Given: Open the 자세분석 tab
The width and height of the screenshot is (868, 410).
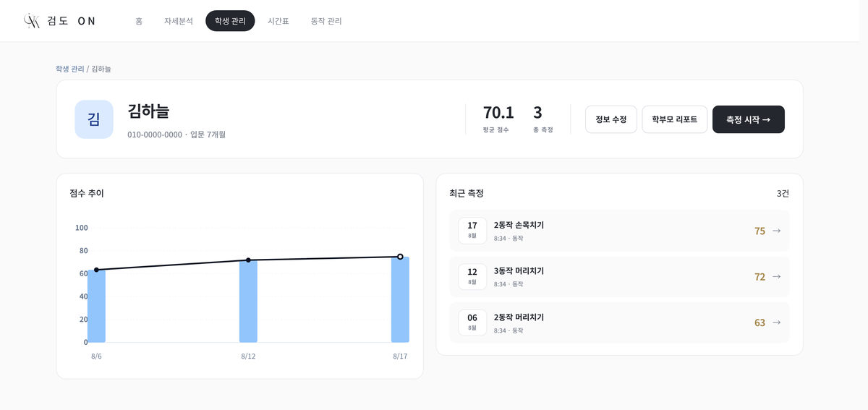Looking at the screenshot, I should point(179,21).
